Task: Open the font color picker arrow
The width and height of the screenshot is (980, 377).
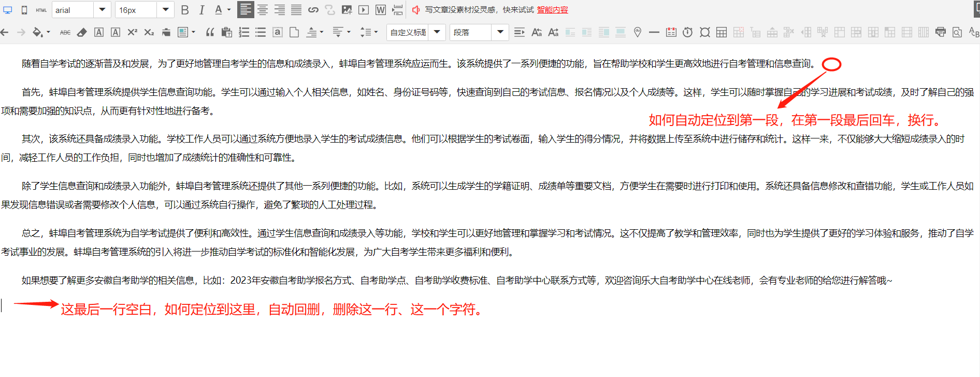Action: [229, 10]
